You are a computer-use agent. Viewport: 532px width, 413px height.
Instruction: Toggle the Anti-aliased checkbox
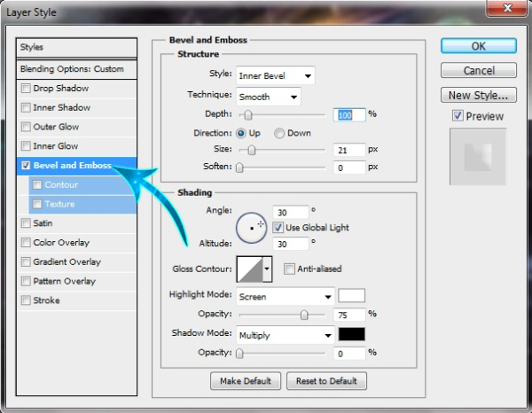pyautogui.click(x=289, y=269)
